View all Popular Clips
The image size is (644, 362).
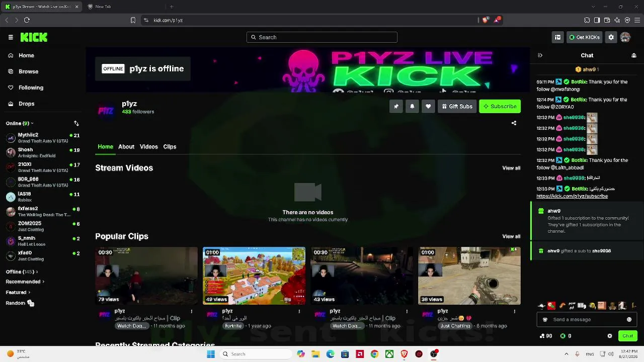tap(511, 236)
